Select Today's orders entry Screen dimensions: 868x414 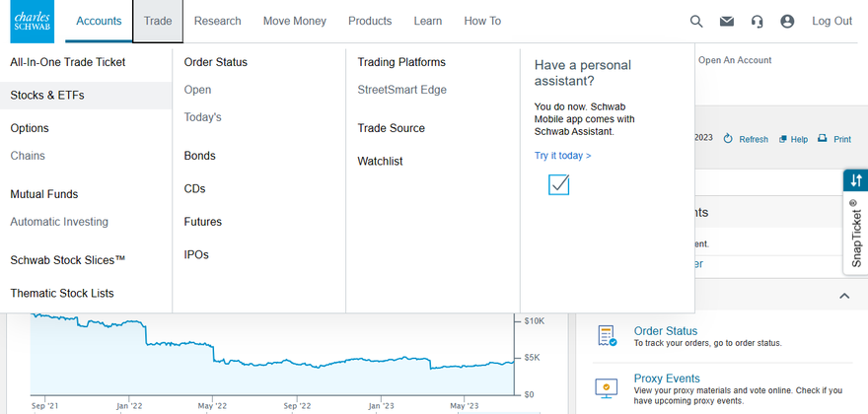pyautogui.click(x=202, y=117)
